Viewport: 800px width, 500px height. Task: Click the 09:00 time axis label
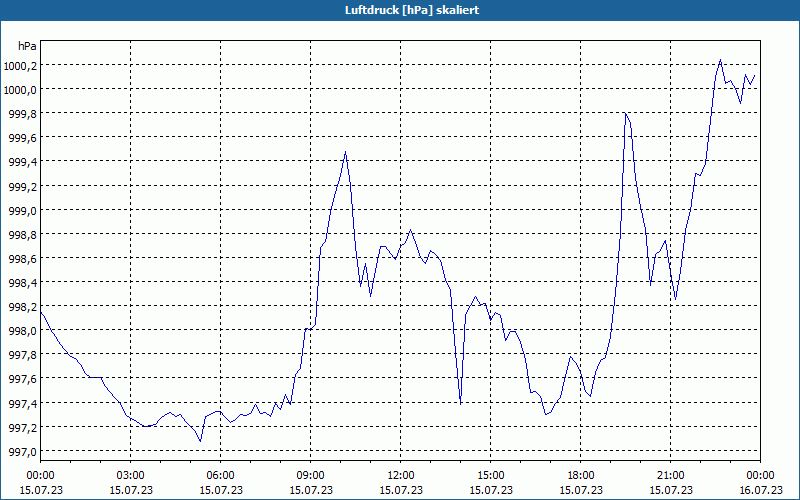311,476
